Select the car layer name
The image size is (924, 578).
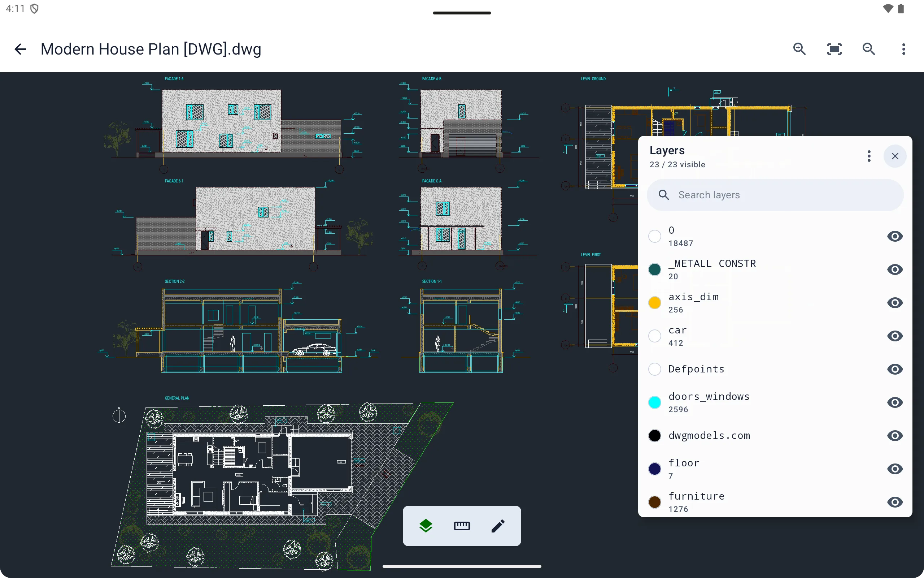click(x=678, y=330)
